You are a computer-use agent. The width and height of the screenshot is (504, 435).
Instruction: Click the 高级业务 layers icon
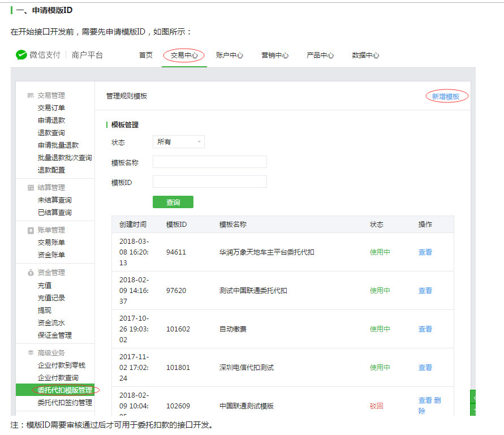(31, 352)
